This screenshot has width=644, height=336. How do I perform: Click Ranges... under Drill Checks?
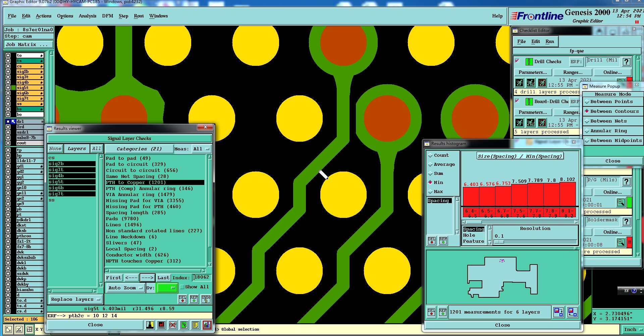click(573, 73)
